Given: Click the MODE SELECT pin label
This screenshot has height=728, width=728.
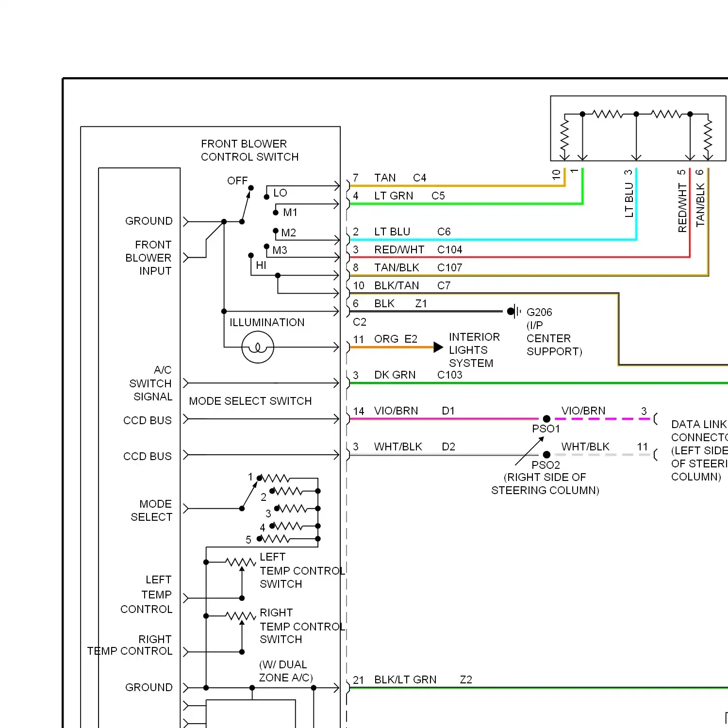Looking at the screenshot, I should click(151, 511).
